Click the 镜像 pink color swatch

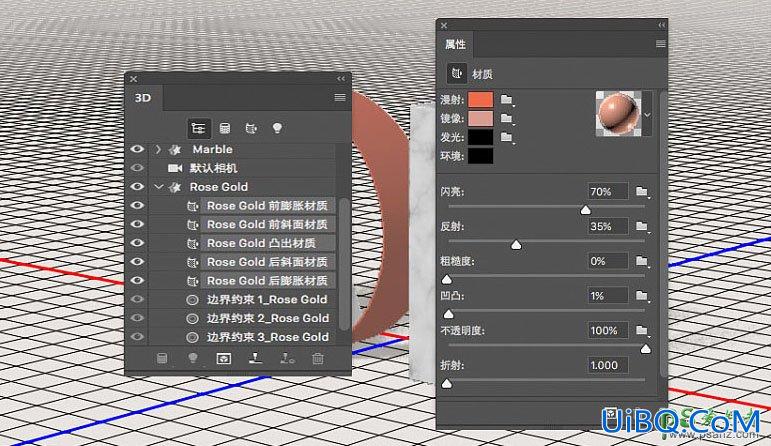point(480,118)
